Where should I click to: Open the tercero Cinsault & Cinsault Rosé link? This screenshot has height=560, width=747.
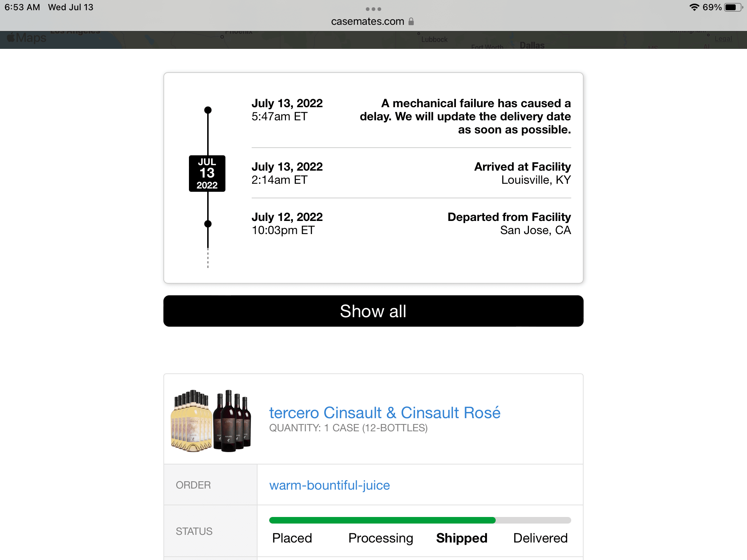pyautogui.click(x=385, y=412)
